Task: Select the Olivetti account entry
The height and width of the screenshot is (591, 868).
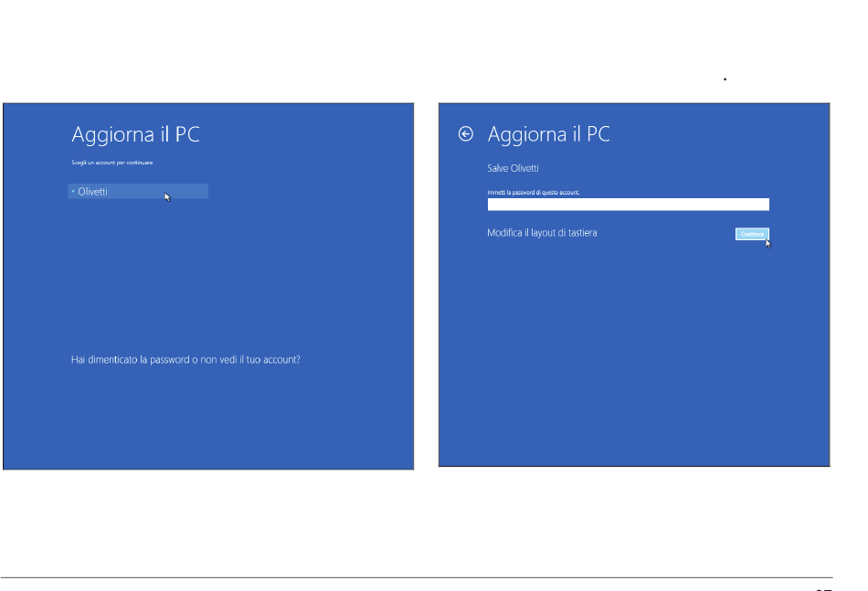Action: click(138, 192)
